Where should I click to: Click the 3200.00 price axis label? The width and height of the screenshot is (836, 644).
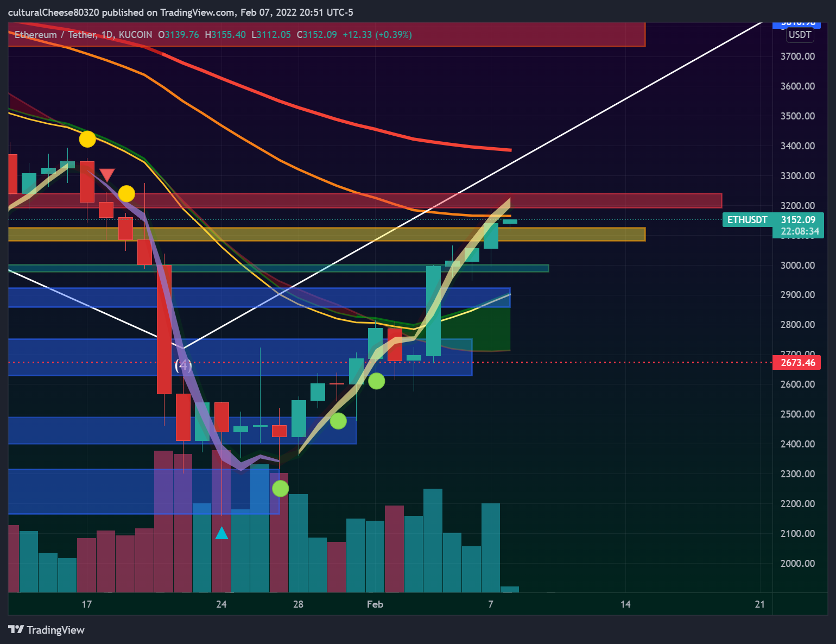click(797, 206)
